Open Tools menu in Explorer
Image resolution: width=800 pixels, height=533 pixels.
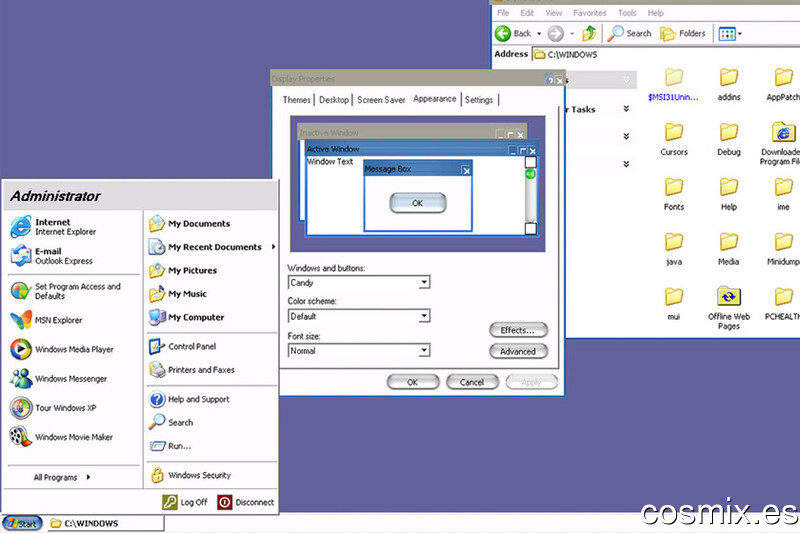pyautogui.click(x=627, y=13)
